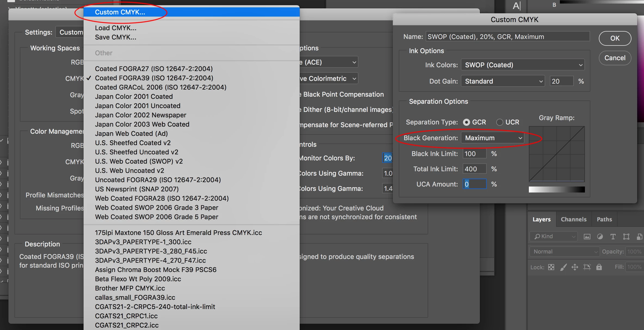Open the Black Generation dropdown
This screenshot has height=330, width=644.
493,138
